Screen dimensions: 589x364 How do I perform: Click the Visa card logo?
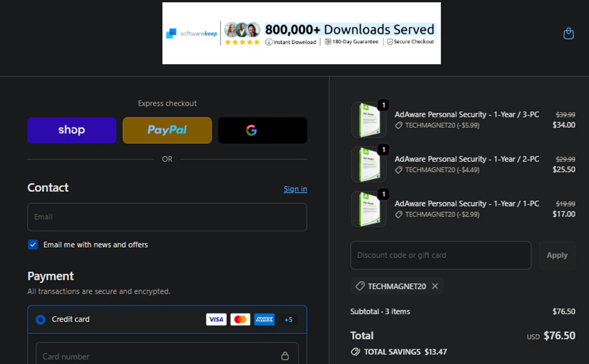(216, 320)
